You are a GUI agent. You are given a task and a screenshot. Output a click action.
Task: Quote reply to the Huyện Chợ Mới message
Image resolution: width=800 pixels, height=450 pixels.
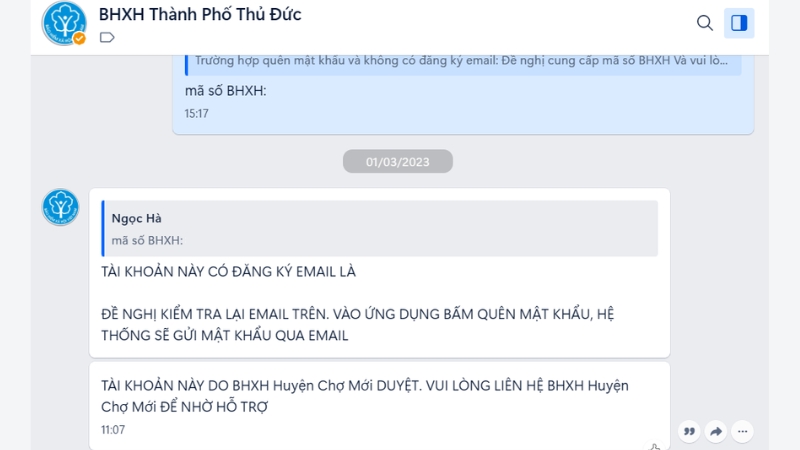point(689,432)
